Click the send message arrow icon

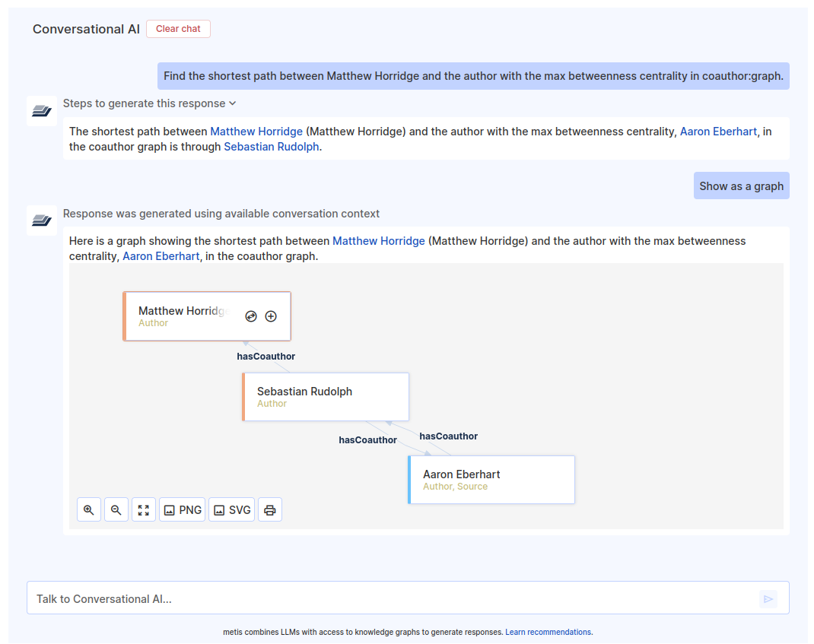[x=768, y=598]
